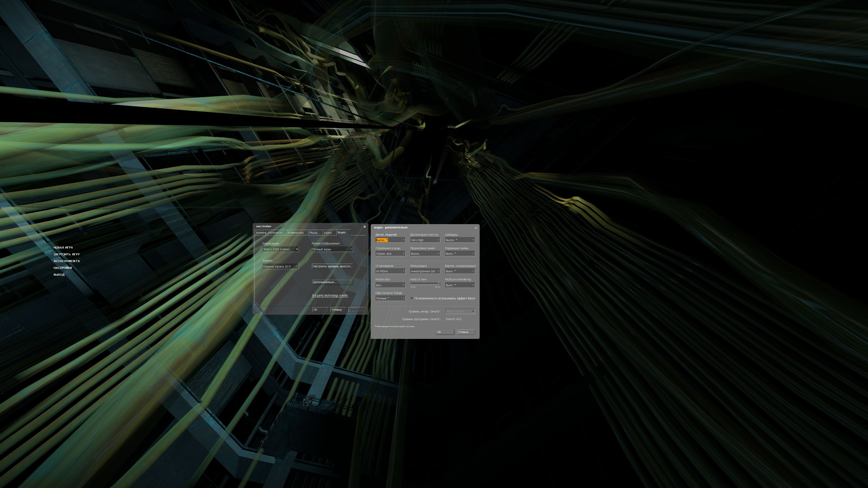Click OK in the Настройки window
The image size is (868, 488).
(320, 310)
